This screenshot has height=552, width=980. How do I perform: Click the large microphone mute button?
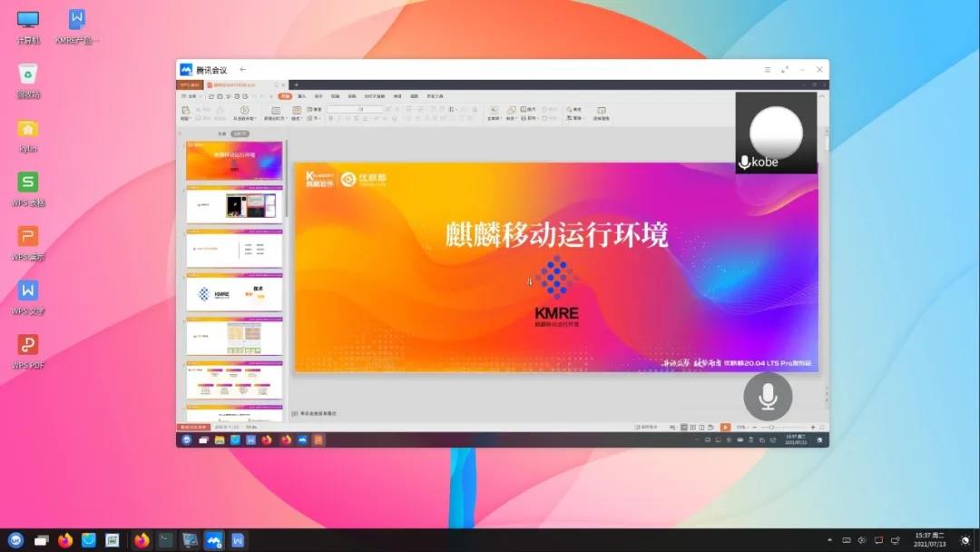tap(768, 397)
